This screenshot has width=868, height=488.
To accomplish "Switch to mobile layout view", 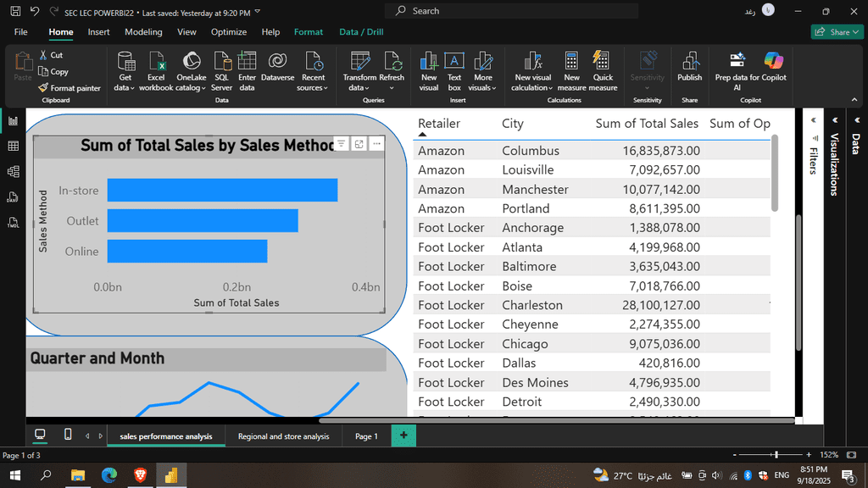I will coord(68,435).
